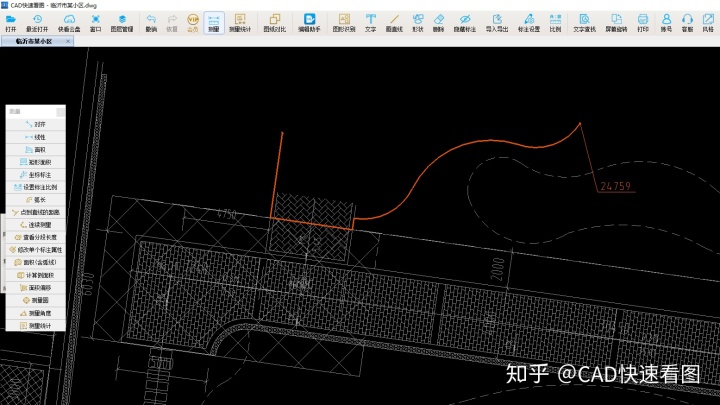Image resolution: width=720 pixels, height=405 pixels.
Task: Open 测量统计 in the top toolbar
Action: click(240, 22)
